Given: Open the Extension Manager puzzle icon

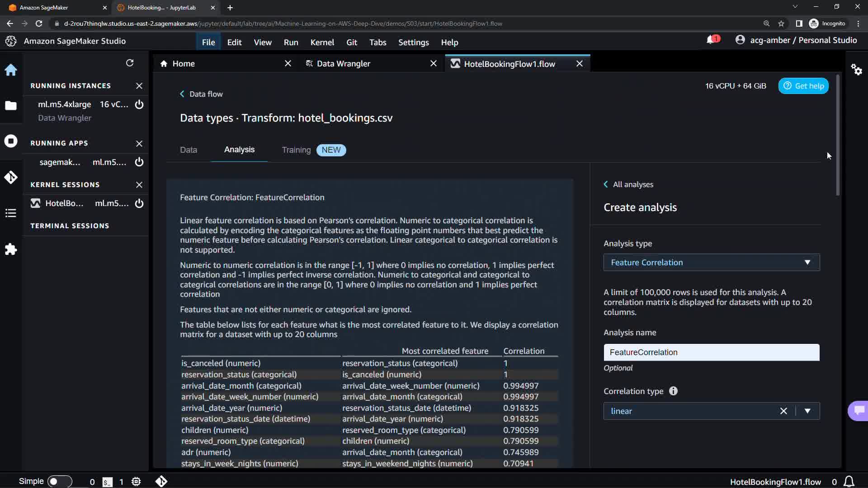Looking at the screenshot, I should pos(11,249).
